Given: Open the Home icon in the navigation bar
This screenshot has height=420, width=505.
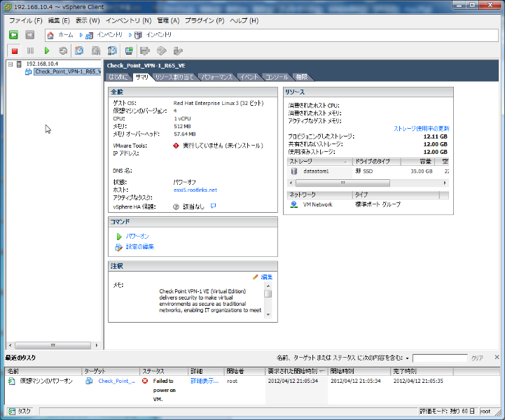Looking at the screenshot, I should click(x=50, y=35).
